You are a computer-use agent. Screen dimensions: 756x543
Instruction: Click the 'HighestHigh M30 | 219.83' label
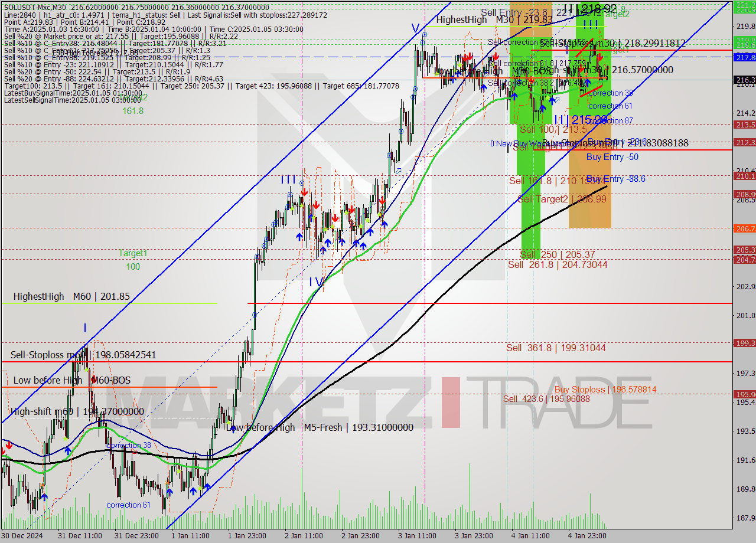tap(494, 19)
